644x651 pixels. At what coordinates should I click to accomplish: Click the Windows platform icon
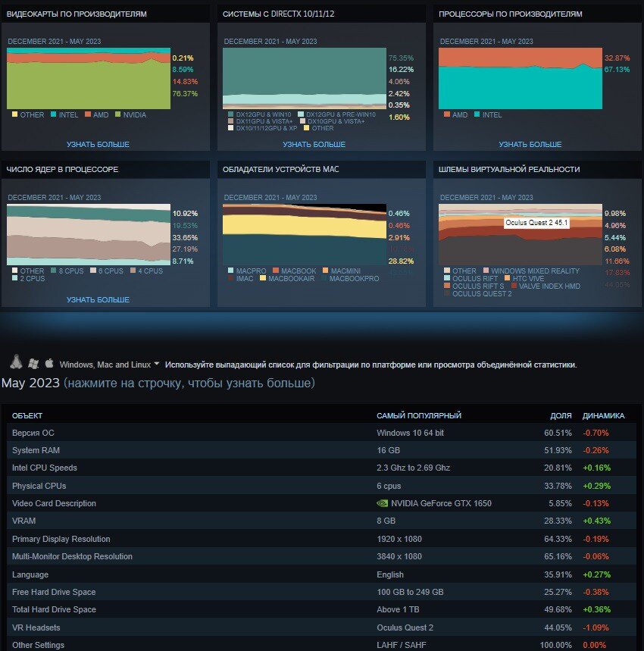(x=33, y=362)
